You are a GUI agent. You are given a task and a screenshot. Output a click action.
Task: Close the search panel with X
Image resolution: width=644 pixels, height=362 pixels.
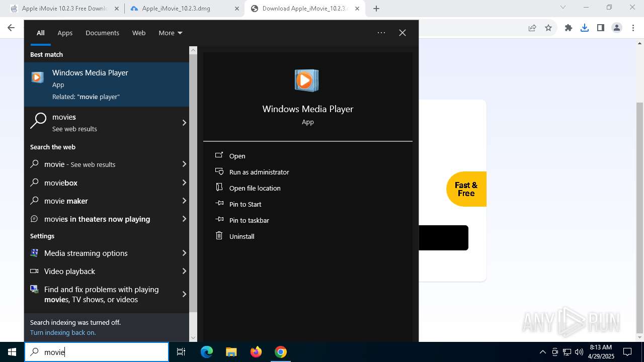point(403,33)
